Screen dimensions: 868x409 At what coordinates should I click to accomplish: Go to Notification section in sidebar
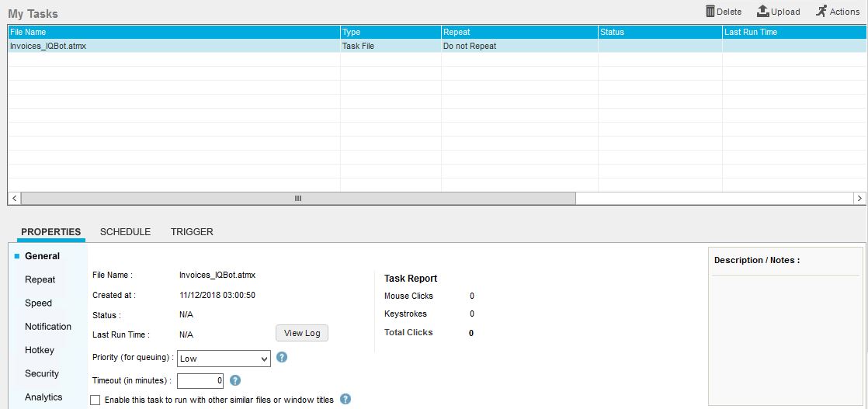pyautogui.click(x=48, y=327)
